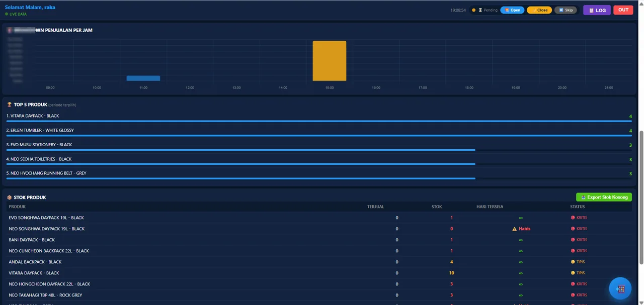The image size is (644, 305).
Task: Click the yellow 15:00 sales bar
Action: [330, 61]
